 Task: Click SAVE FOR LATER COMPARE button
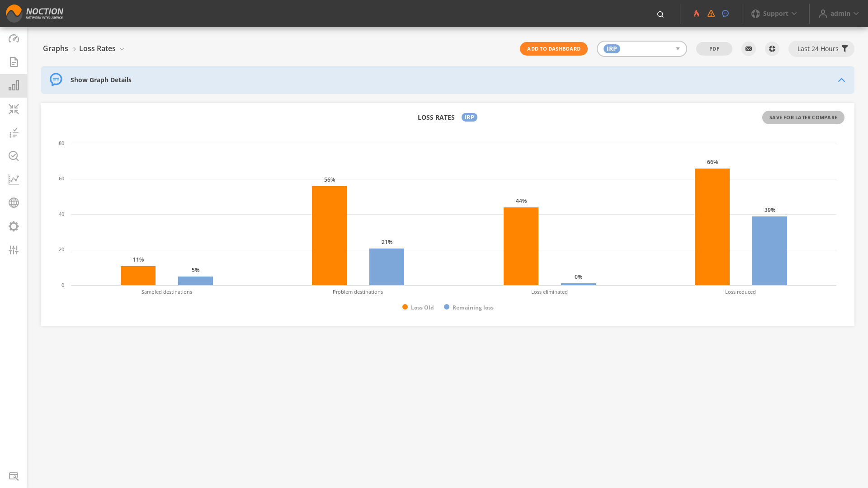[x=803, y=117]
